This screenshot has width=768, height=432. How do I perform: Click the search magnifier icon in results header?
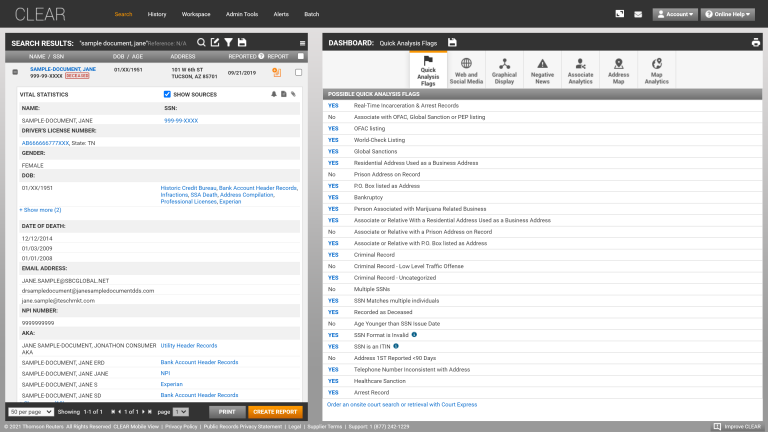coord(201,42)
